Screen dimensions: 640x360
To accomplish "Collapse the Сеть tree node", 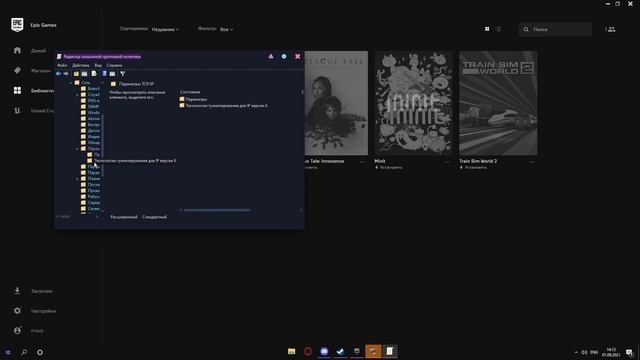I will click(71, 83).
